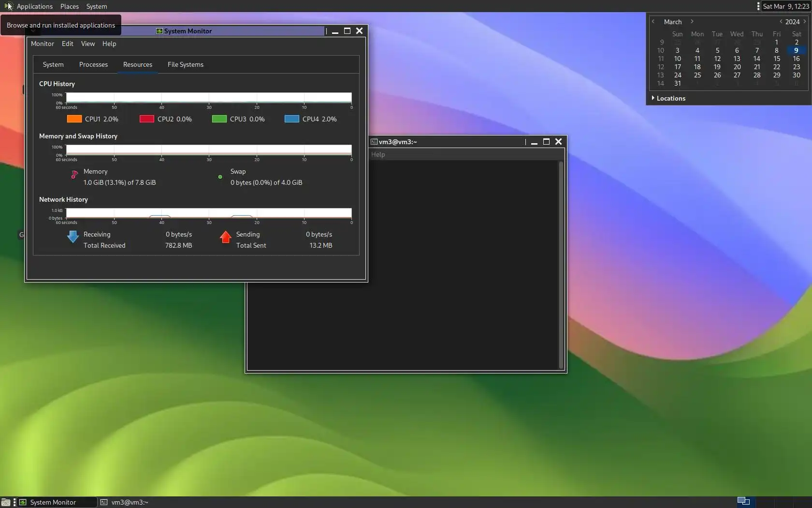Maximize the System Monitor window

(347, 31)
